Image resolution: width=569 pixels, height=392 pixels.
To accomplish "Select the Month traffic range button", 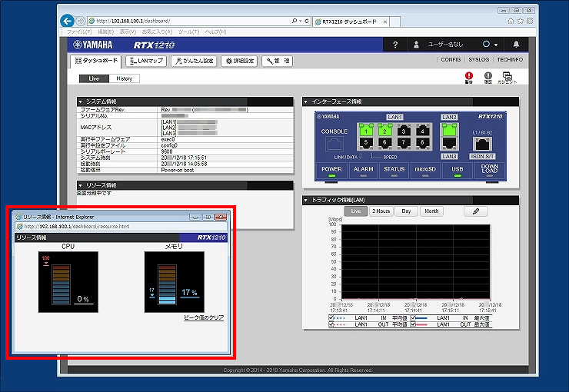I will pos(431,211).
